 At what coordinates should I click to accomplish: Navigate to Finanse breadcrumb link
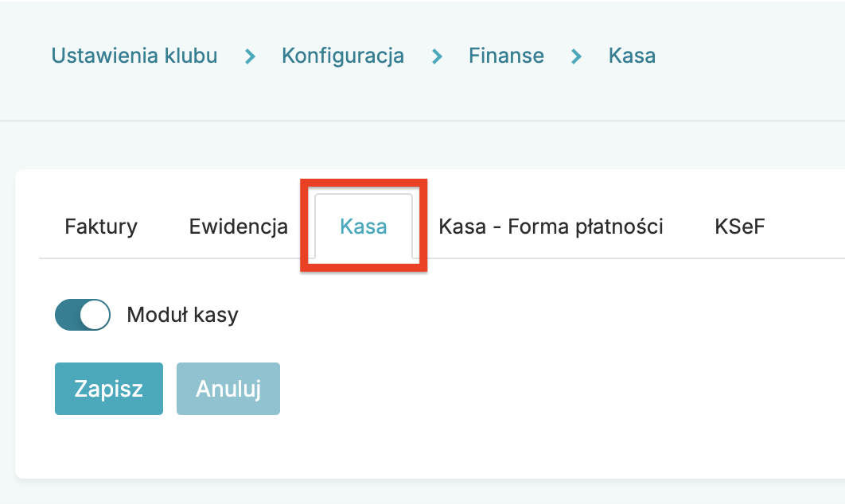point(506,56)
